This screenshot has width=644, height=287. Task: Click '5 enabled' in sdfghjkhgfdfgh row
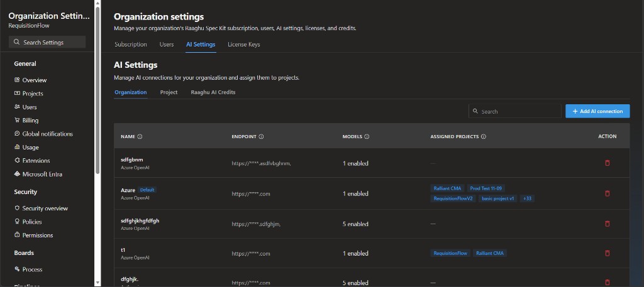[355, 224]
